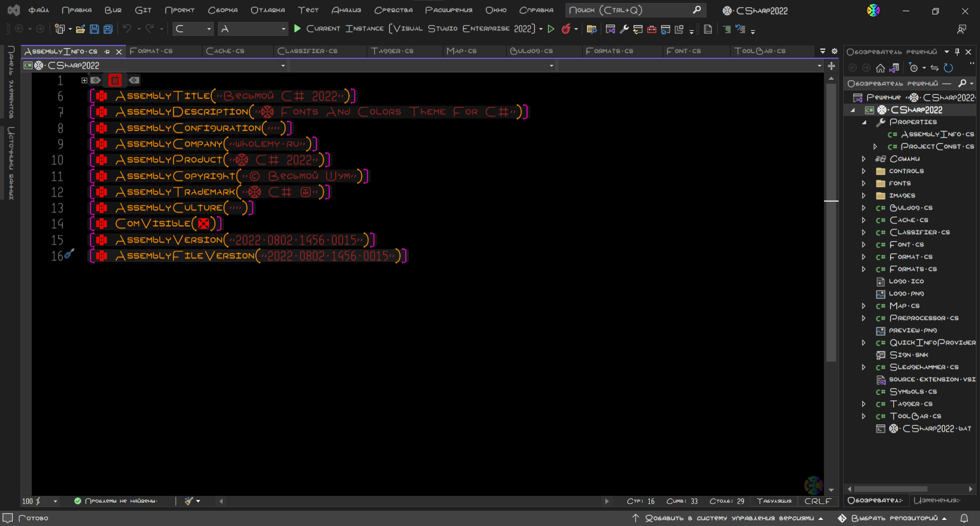980x526 pixels.
Task: Toggle pin on AssemblyInfo.cs tab
Action: point(107,52)
